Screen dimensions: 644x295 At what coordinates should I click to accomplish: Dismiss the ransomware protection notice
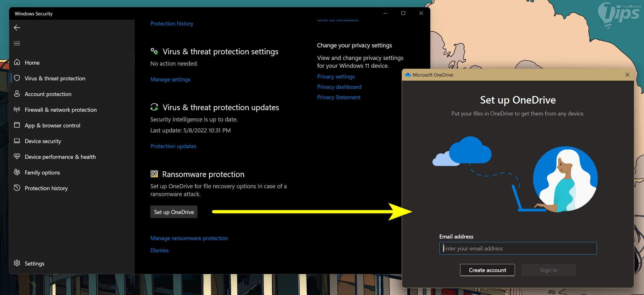click(x=159, y=250)
